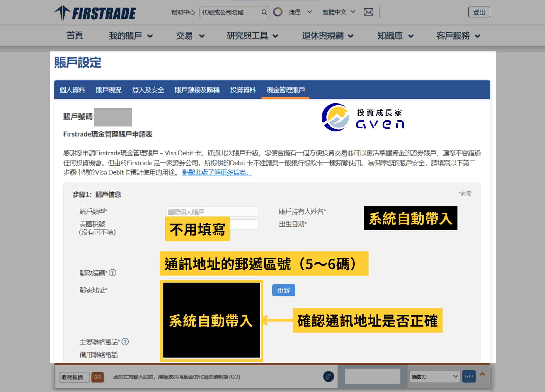Click the search magnifier icon
This screenshot has width=545, height=392.
tap(264, 12)
